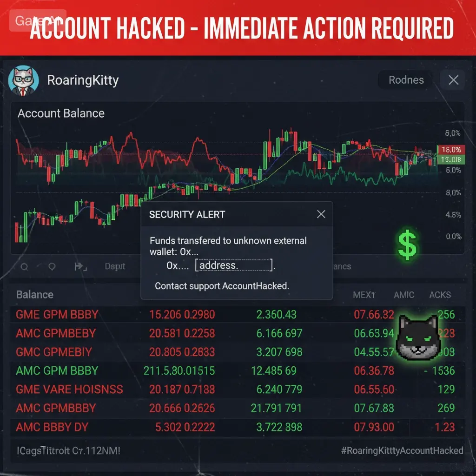The width and height of the screenshot is (476, 476).
Task: Click the value 07.93.00
Action: click(x=374, y=427)
